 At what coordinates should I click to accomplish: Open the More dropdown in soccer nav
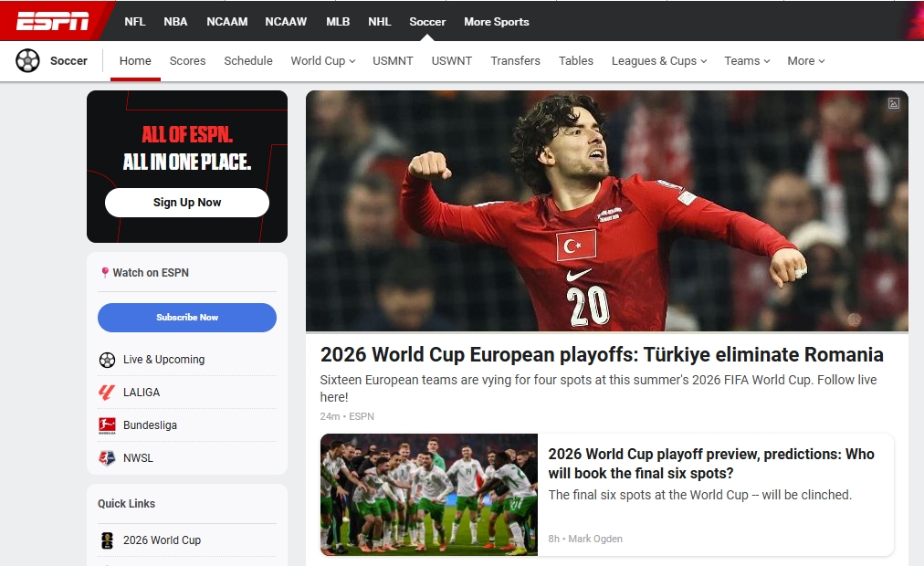805,61
